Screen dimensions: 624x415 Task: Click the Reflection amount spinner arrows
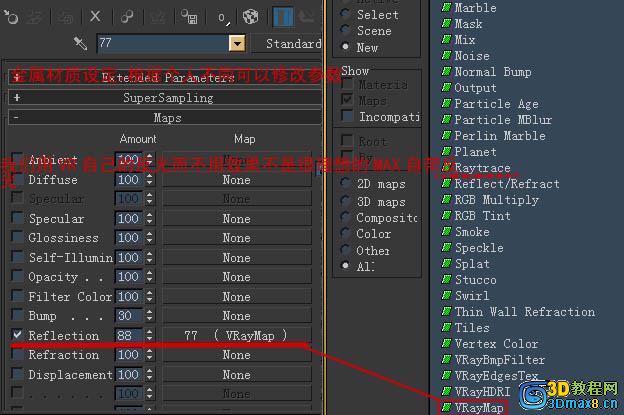149,335
